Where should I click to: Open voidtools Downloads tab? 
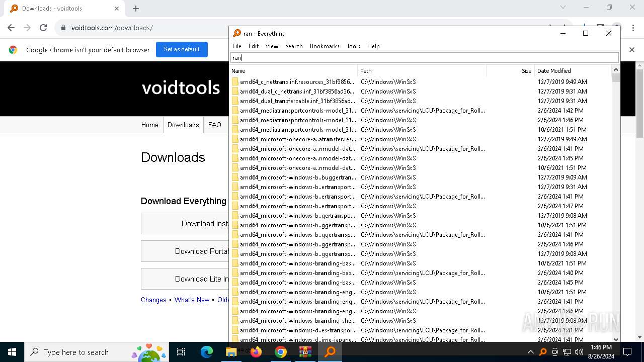click(183, 125)
